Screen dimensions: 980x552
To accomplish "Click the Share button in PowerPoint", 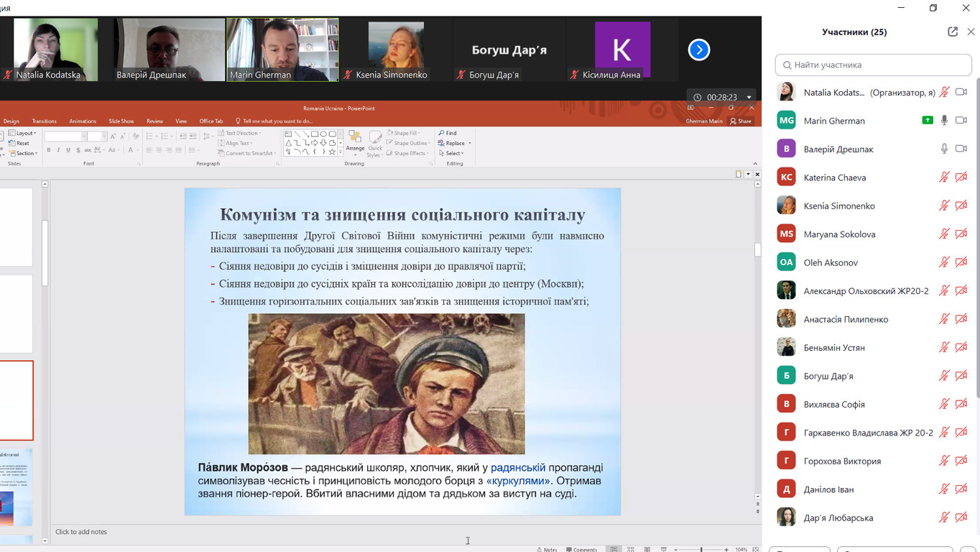I will [x=741, y=121].
